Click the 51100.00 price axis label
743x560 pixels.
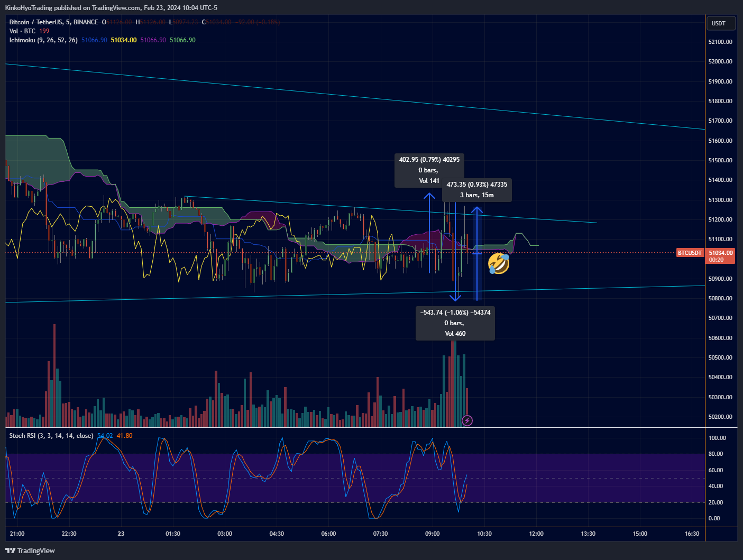pos(720,239)
